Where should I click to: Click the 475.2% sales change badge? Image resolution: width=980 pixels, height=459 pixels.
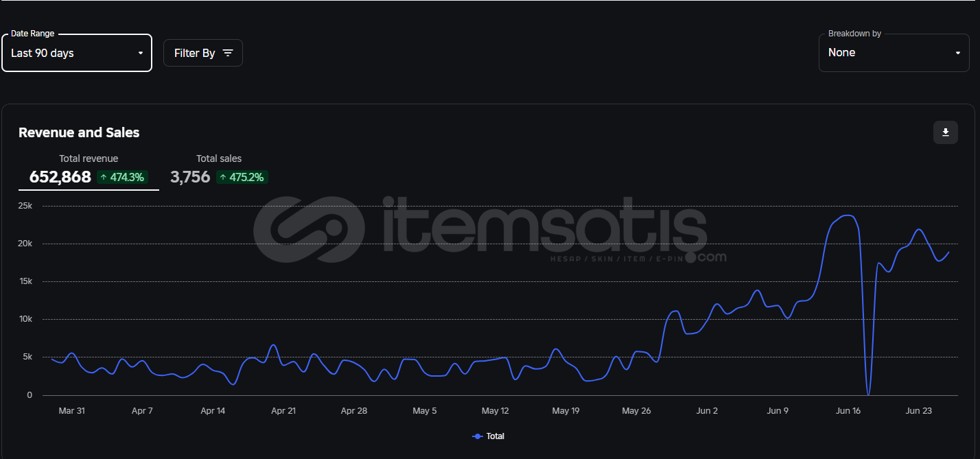(242, 177)
